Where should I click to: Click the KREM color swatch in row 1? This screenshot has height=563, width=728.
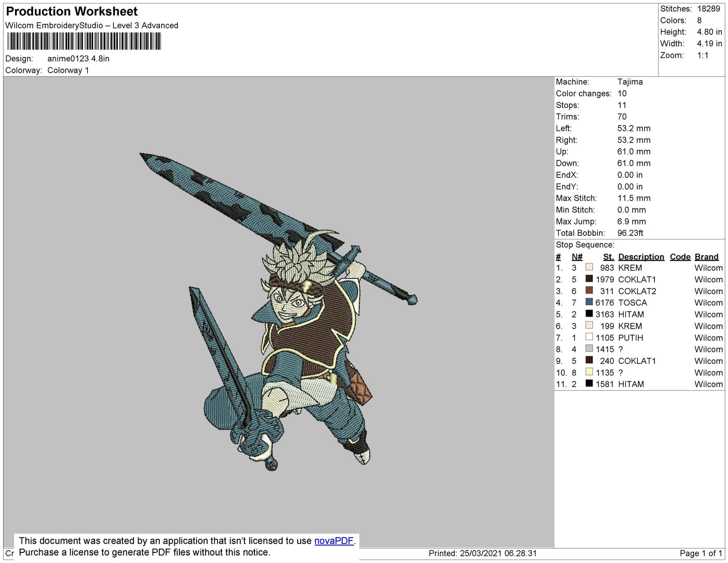tap(589, 267)
